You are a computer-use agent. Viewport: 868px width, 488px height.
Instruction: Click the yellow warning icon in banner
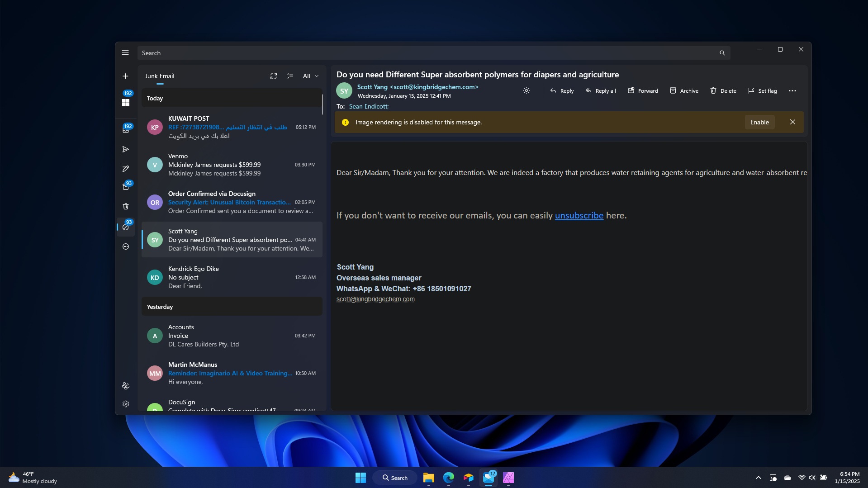tap(345, 122)
